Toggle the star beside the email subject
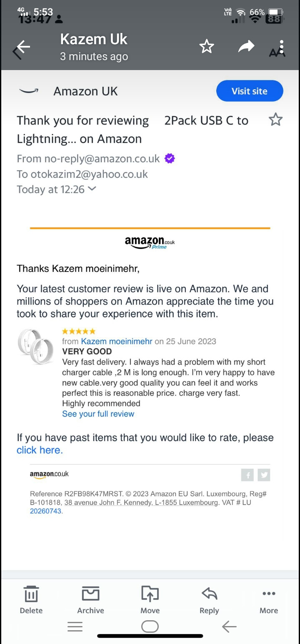The image size is (300, 644). tap(275, 120)
